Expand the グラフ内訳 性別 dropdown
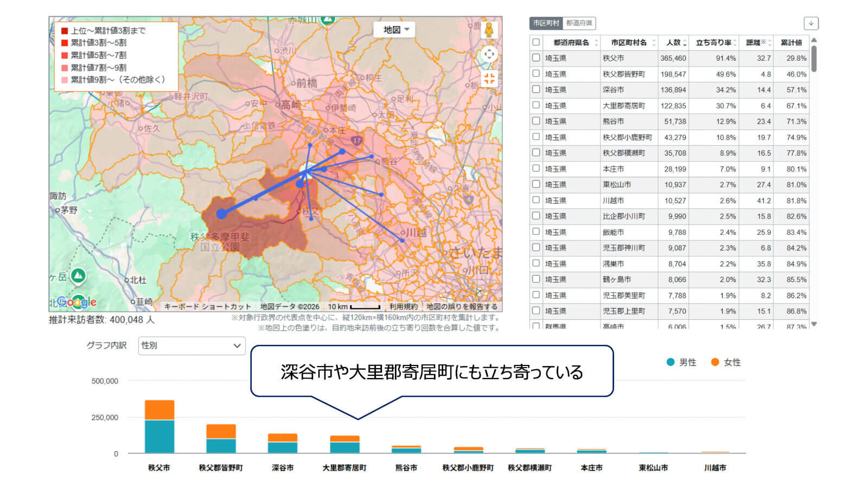The width and height of the screenshot is (868, 488). (x=191, y=345)
